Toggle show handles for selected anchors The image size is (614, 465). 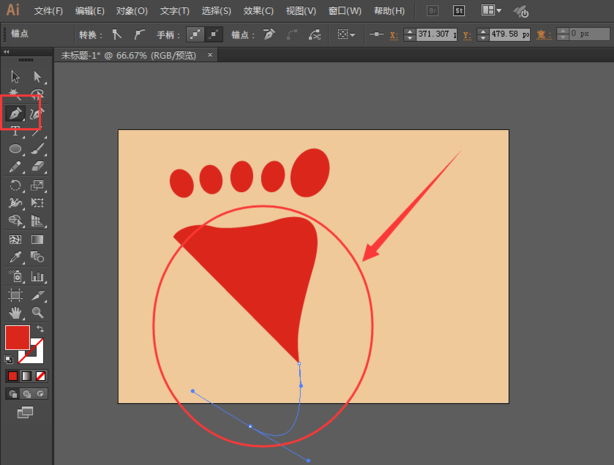(x=194, y=33)
